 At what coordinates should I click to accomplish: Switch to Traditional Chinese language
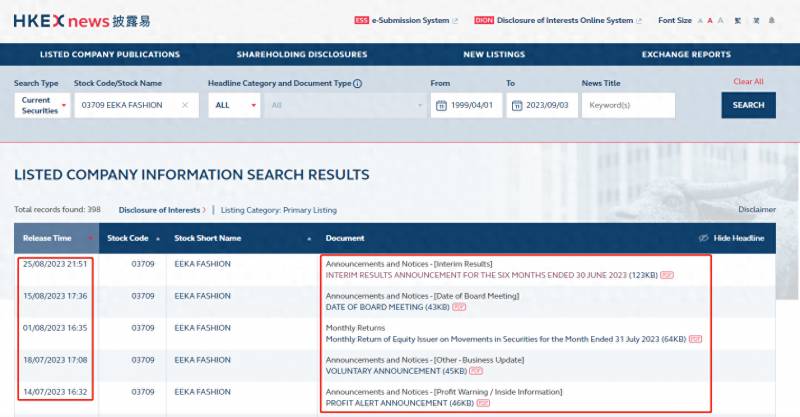coord(738,20)
